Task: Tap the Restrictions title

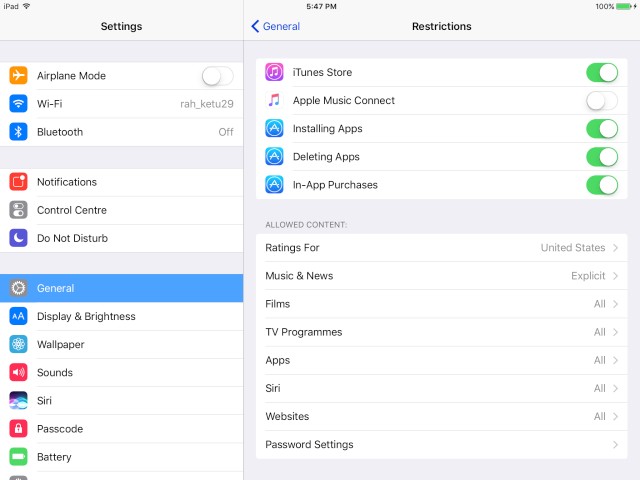Action: 442,26
